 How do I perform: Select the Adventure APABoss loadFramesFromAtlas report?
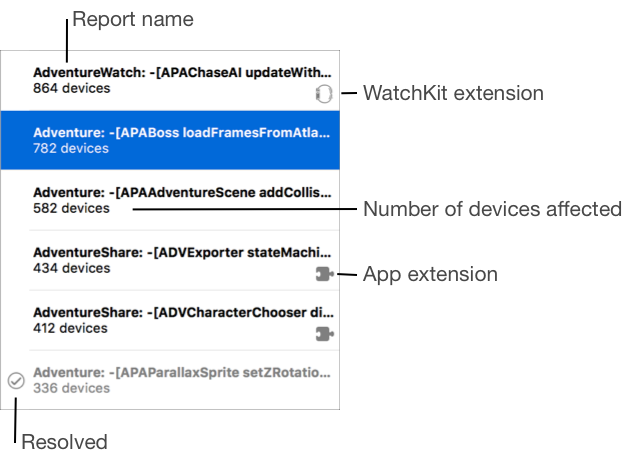coord(170,140)
